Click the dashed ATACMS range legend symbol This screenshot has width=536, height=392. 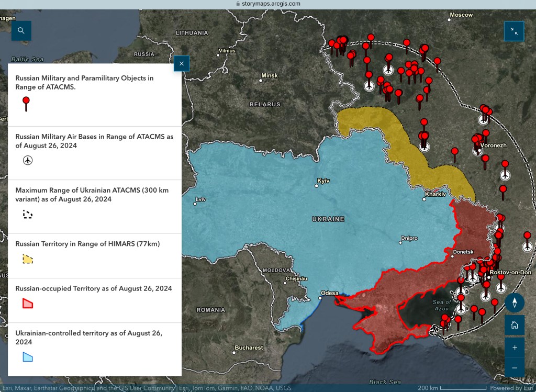click(28, 214)
